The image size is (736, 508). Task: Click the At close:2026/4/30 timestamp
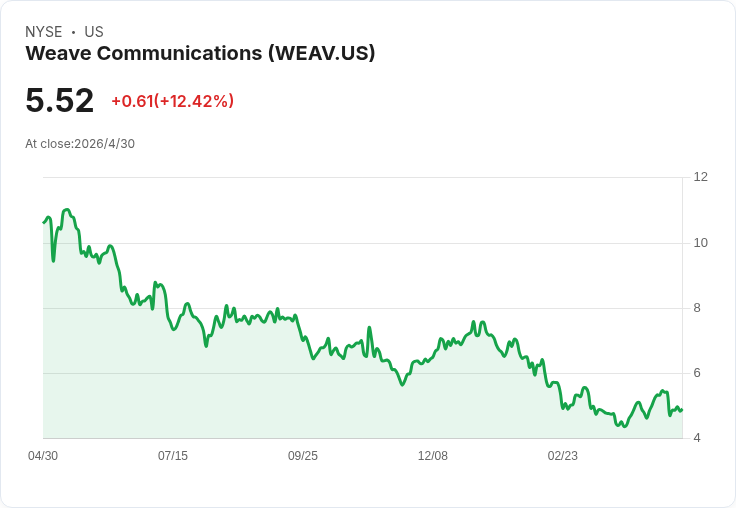pyautogui.click(x=80, y=144)
